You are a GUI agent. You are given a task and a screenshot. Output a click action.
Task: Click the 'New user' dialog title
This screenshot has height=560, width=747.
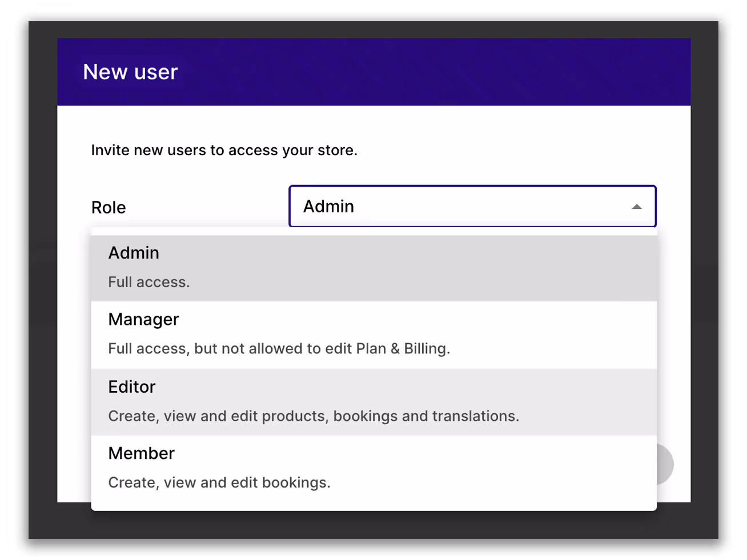click(130, 72)
